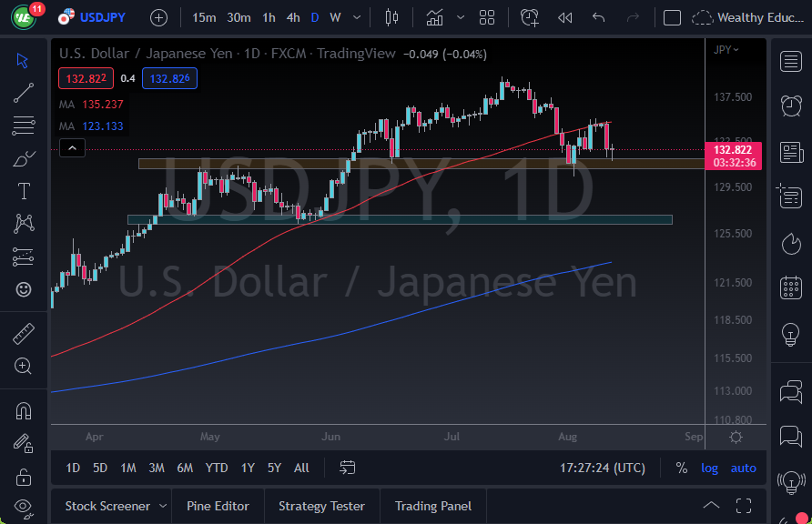Expand the timeframe interval dropdown
Image resolution: width=812 pixels, height=524 pixels.
pos(357,17)
